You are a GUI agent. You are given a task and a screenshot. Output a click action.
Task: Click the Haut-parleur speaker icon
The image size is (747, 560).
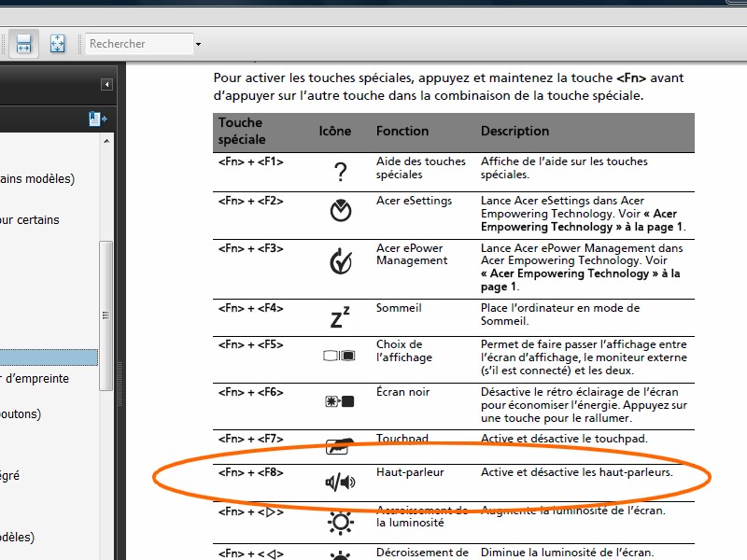[x=340, y=482]
